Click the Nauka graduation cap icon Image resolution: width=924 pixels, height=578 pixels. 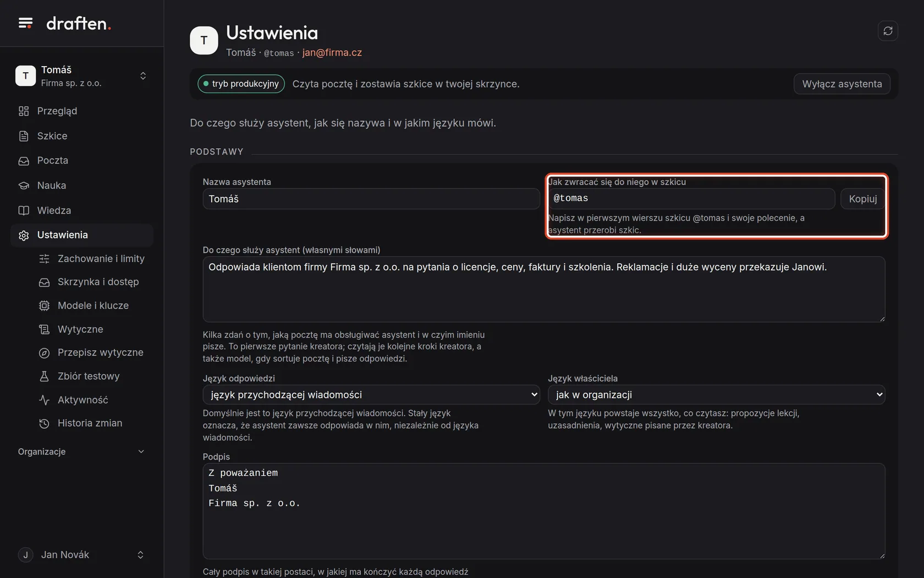click(24, 186)
